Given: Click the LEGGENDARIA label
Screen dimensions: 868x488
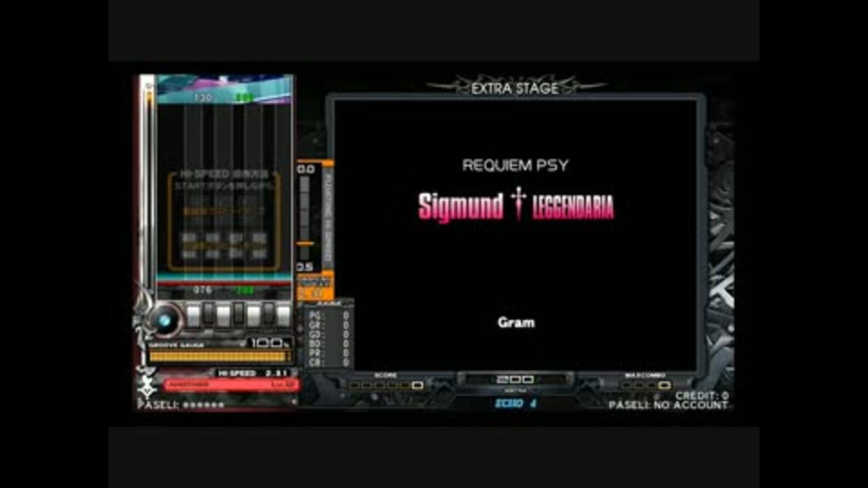Looking at the screenshot, I should coord(573,208).
